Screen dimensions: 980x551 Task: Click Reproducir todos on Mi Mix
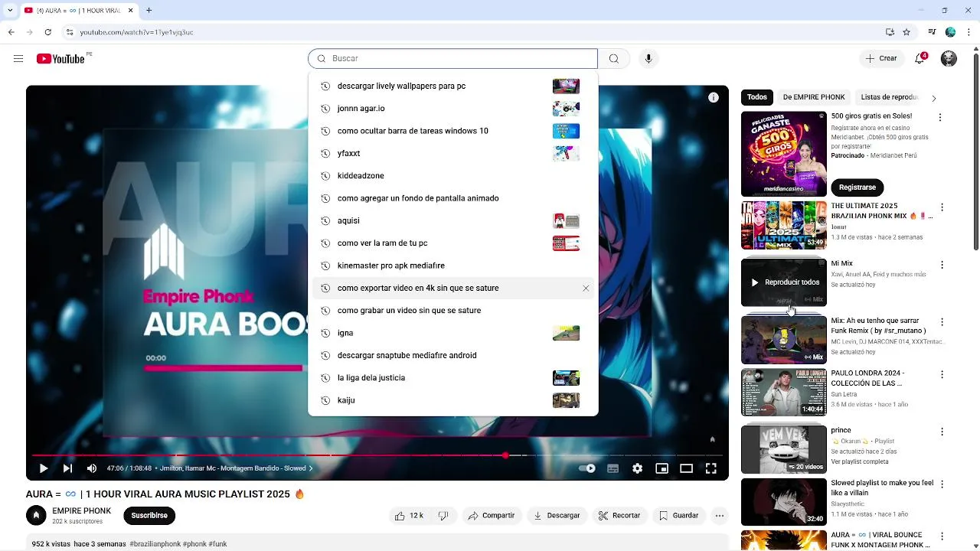[784, 282]
